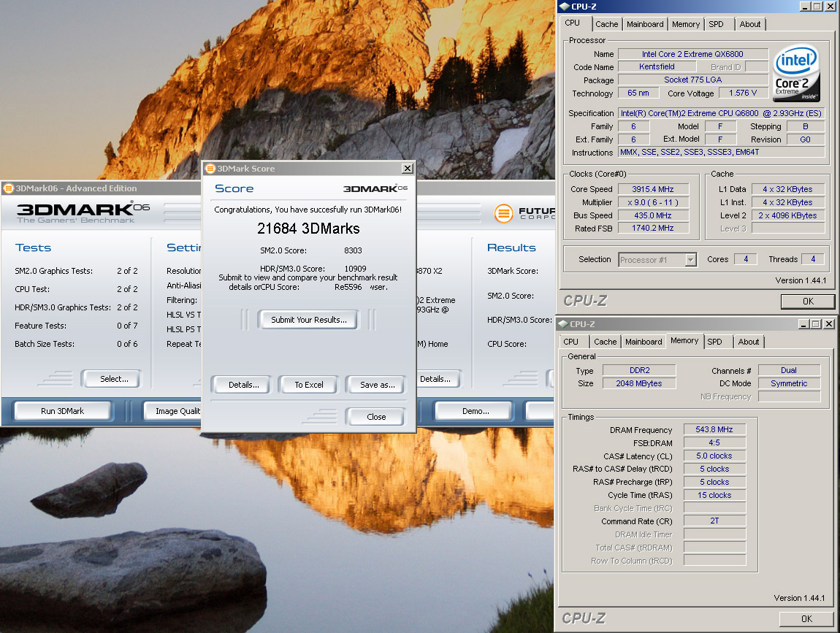
Task: Click OK in upper CPU-Z window
Action: (x=808, y=302)
